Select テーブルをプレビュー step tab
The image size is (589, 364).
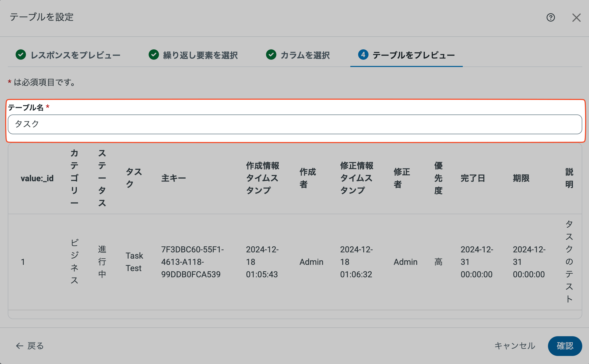(413, 55)
